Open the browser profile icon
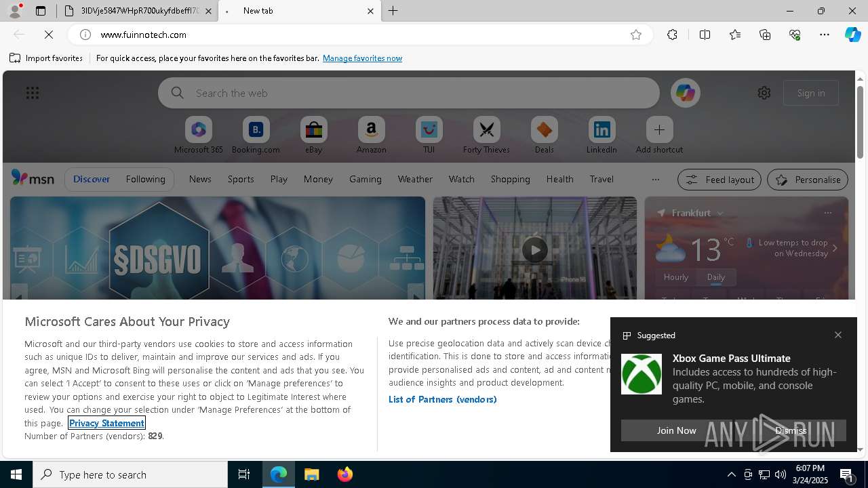 15,11
